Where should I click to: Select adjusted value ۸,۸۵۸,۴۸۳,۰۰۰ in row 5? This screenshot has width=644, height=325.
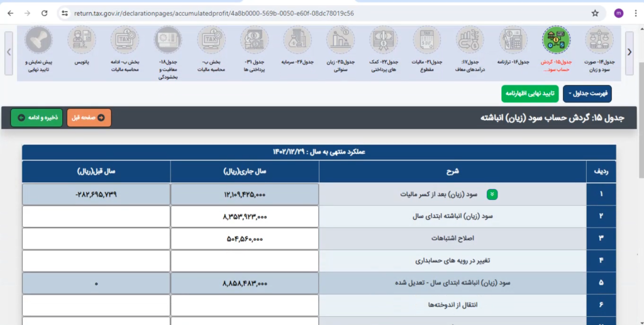[x=245, y=283]
